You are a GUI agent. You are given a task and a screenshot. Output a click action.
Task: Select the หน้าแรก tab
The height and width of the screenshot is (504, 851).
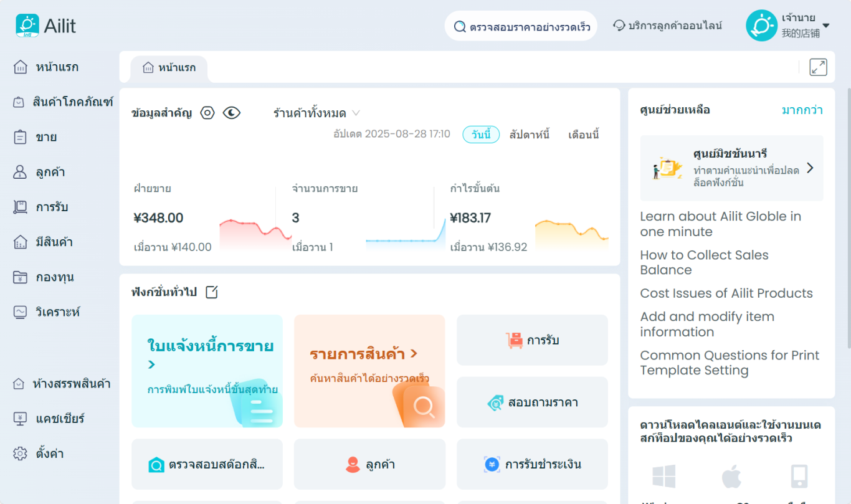pos(169,68)
